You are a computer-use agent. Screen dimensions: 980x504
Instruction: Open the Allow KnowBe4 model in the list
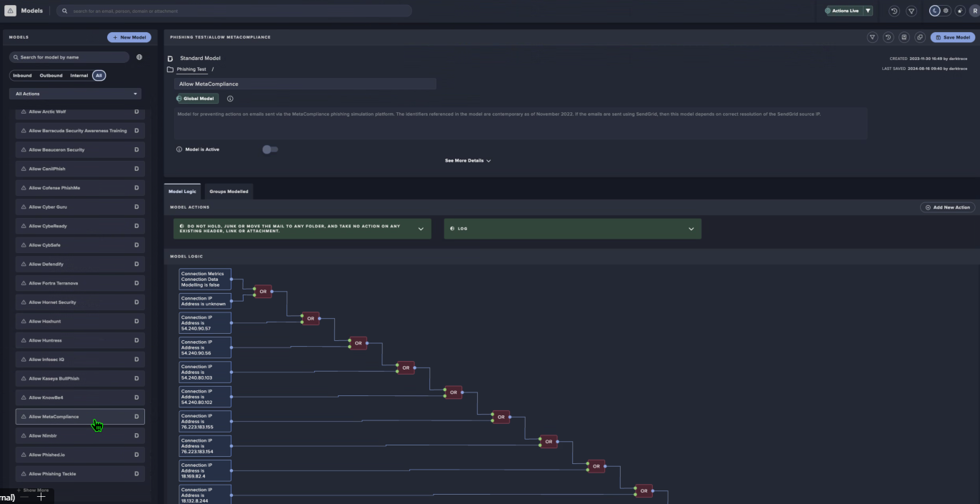click(x=80, y=397)
